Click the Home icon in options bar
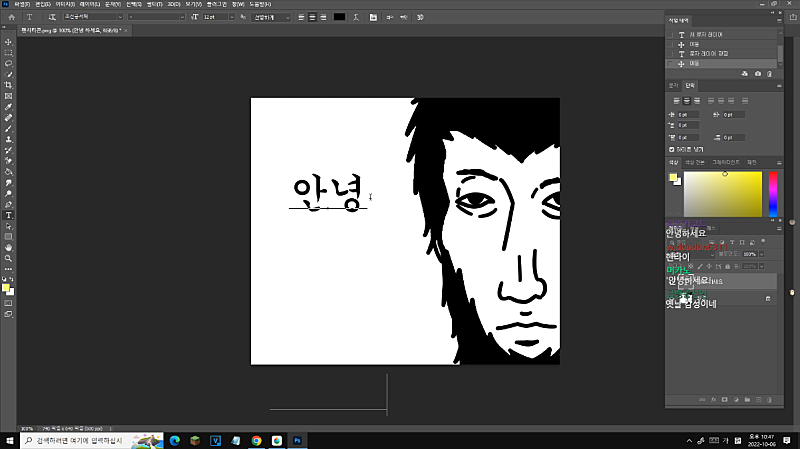Image resolution: width=800 pixels, height=449 pixels. click(9, 17)
